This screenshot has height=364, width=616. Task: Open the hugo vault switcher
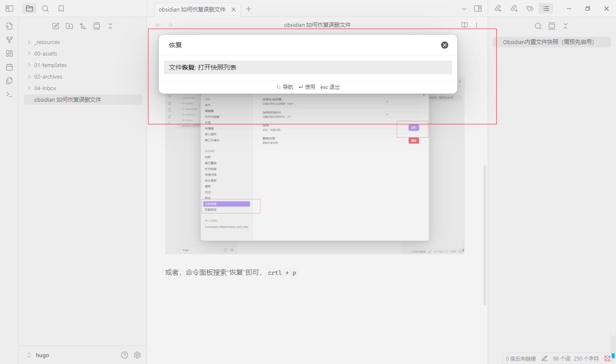(x=38, y=355)
